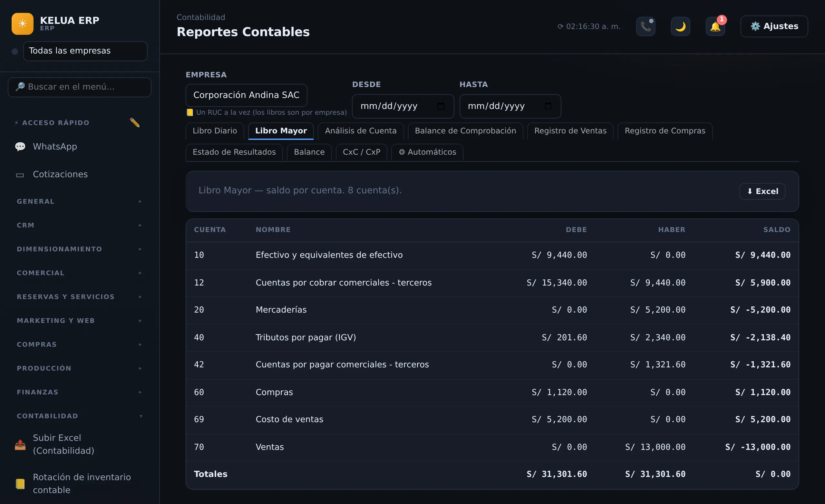Expand RESERVAS Y SERVICIOS section
825x504 pixels.
79,297
